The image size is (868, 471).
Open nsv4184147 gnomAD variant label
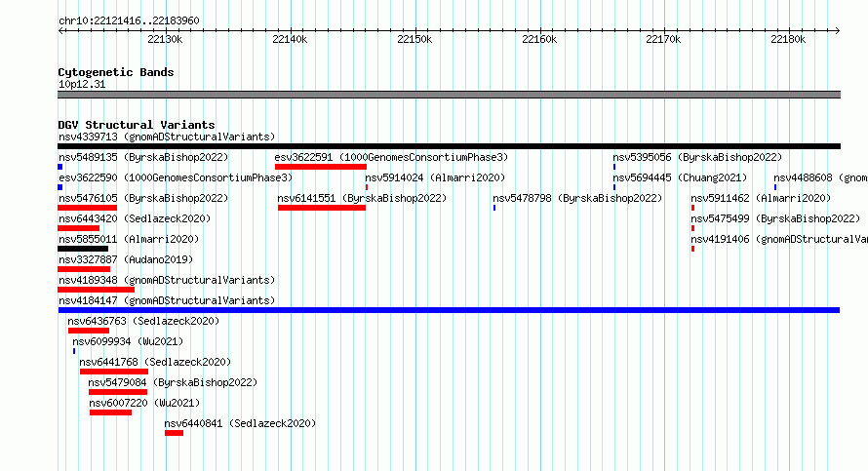[x=167, y=300]
